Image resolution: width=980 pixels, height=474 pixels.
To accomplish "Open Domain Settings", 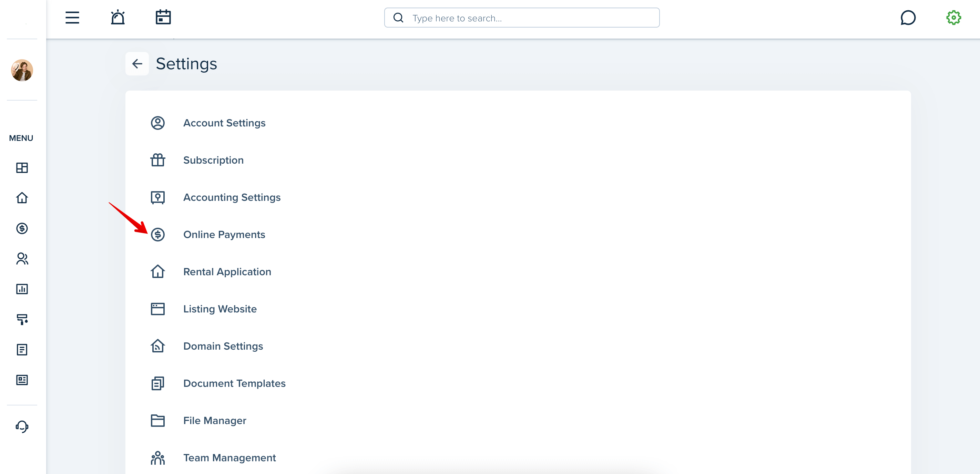I will [x=223, y=346].
